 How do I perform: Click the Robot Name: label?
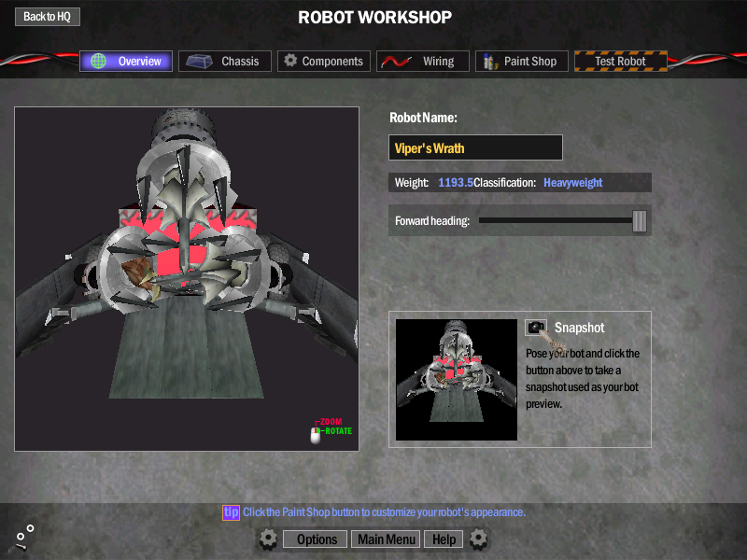[x=424, y=118]
